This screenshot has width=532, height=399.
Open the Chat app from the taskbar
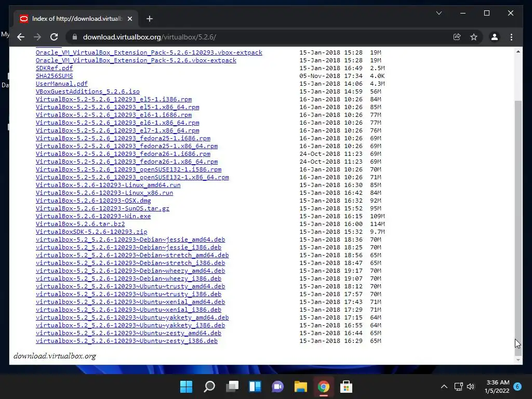[x=277, y=387]
